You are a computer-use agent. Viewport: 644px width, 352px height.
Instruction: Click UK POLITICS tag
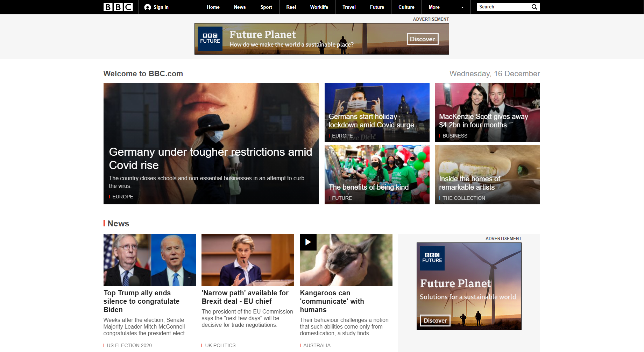220,345
